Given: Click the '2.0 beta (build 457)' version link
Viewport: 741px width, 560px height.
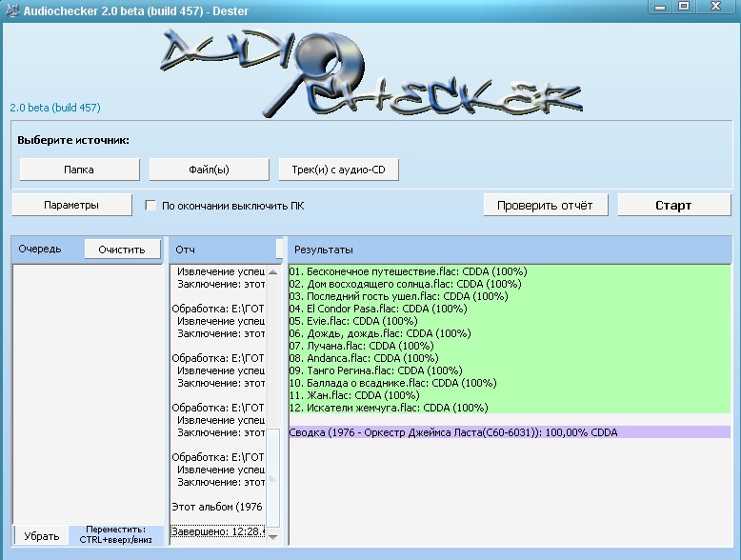Looking at the screenshot, I should coord(54,108).
